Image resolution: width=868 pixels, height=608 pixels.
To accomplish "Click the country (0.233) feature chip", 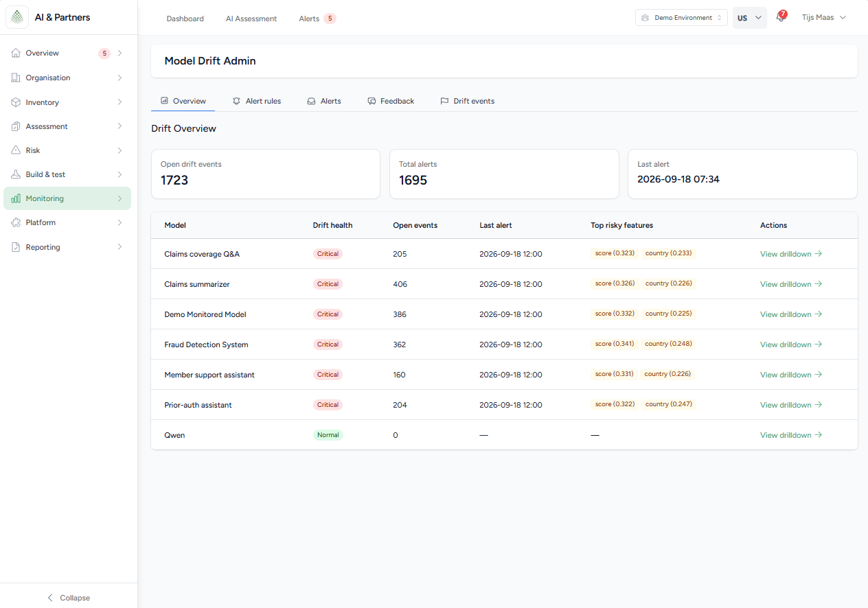I will coord(668,253).
